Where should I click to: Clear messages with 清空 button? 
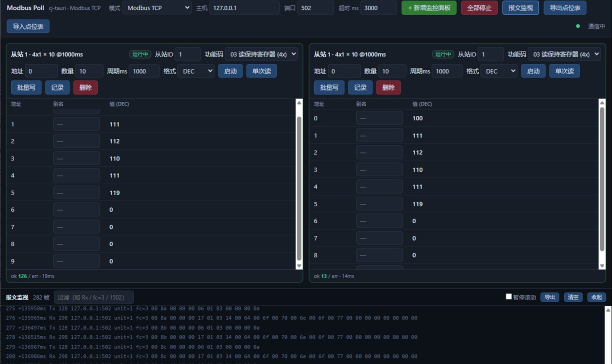click(573, 297)
